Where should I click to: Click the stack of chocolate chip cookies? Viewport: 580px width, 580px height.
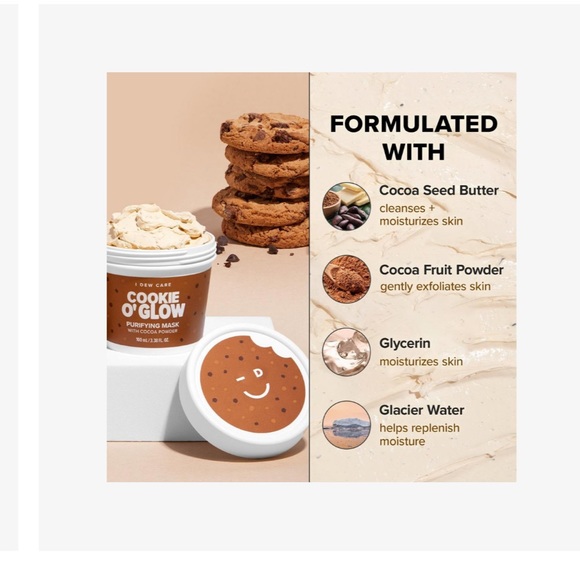click(x=262, y=181)
